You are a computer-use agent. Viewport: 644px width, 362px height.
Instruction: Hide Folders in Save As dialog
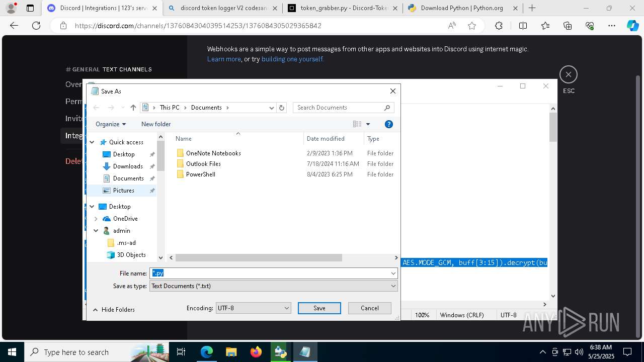(x=114, y=310)
